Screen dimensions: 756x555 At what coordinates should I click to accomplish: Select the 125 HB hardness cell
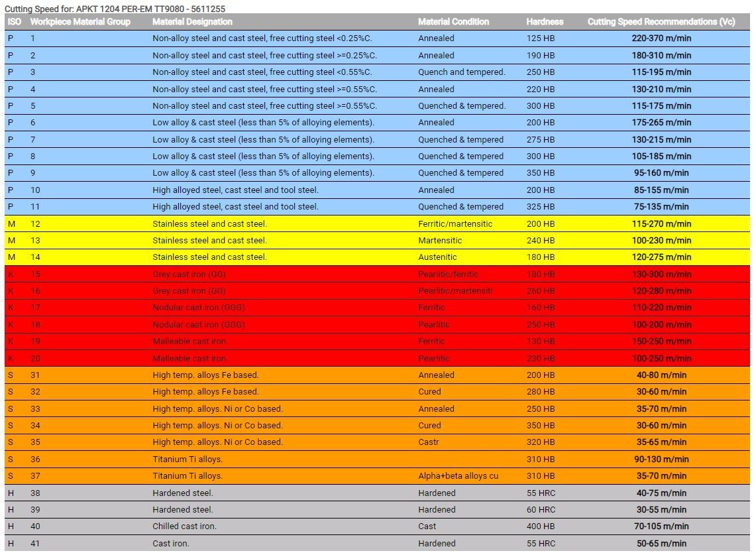[541, 38]
